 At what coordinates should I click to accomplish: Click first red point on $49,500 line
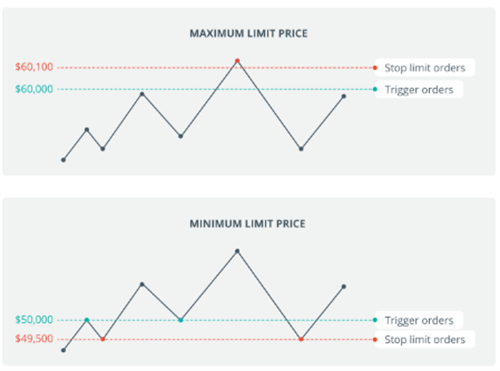click(103, 339)
